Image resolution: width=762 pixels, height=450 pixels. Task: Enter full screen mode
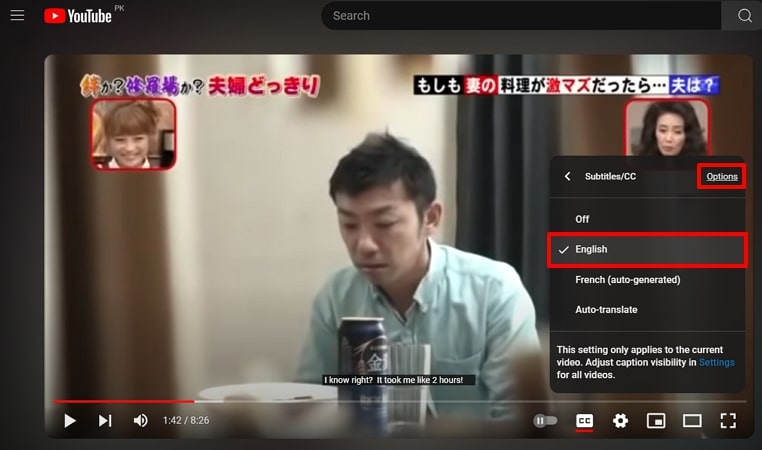click(x=728, y=421)
